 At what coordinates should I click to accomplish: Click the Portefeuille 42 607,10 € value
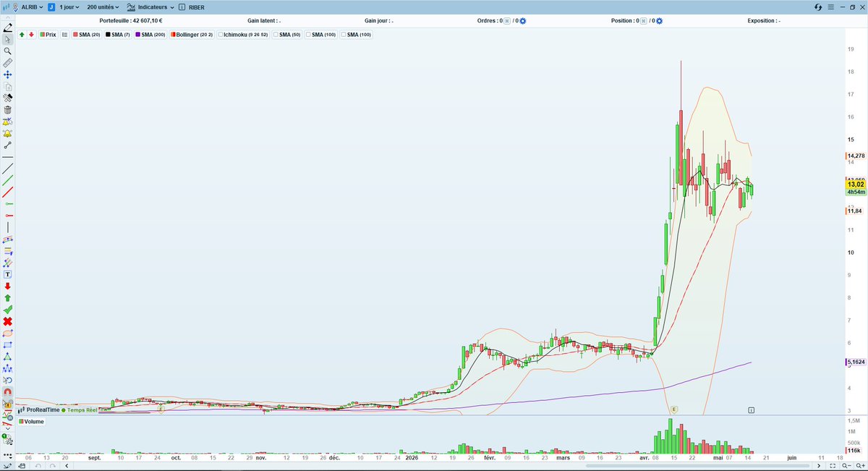(147, 21)
